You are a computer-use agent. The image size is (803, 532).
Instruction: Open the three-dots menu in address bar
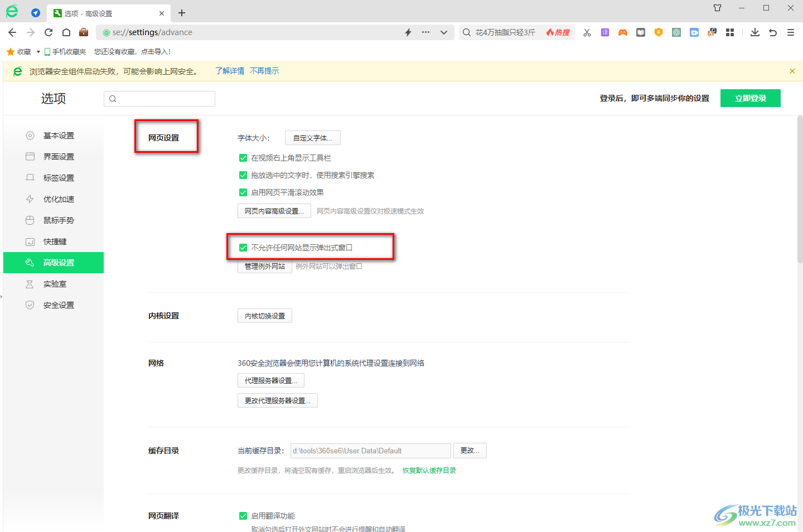point(426,32)
